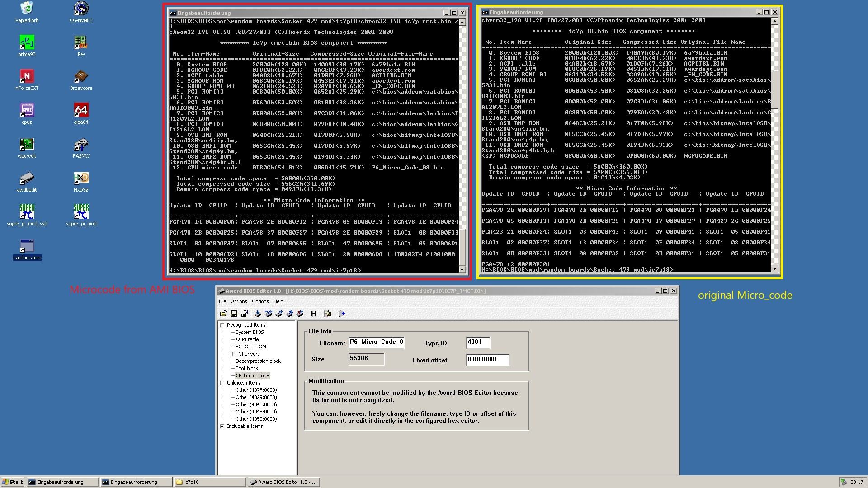Select Other (4050:0000) tree item

coord(256,419)
